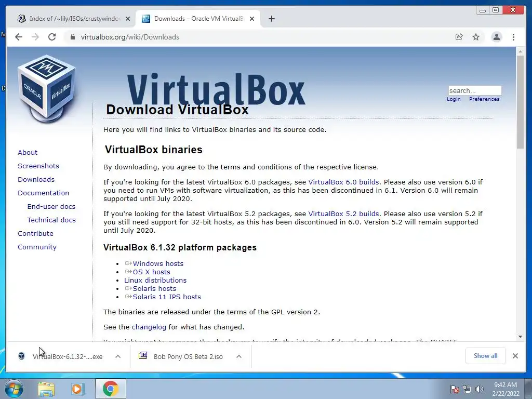Download the Windows hosts package
532x399 pixels.
tap(158, 263)
